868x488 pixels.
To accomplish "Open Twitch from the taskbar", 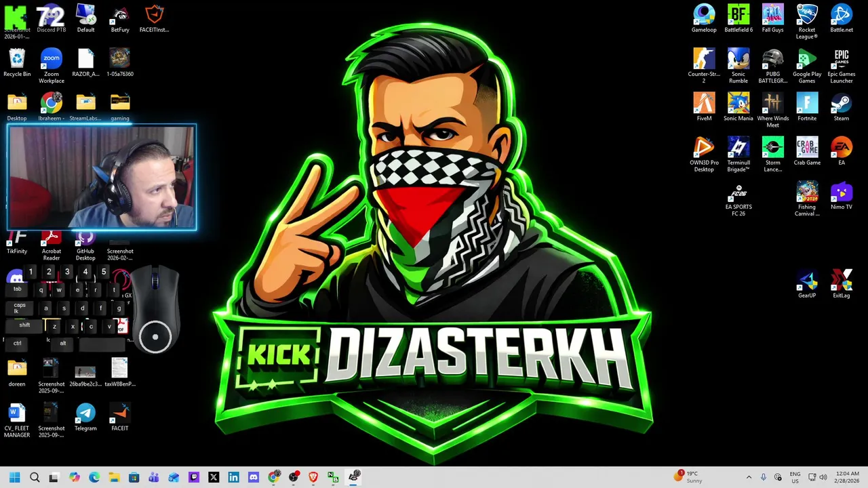I will [193, 477].
